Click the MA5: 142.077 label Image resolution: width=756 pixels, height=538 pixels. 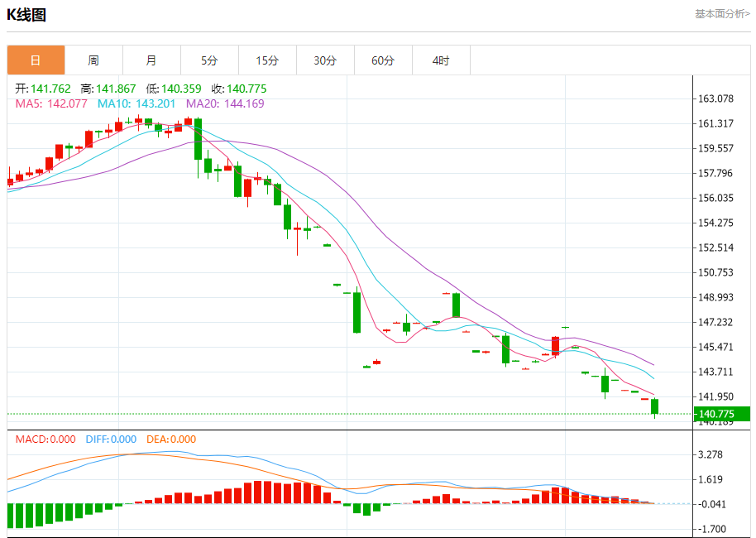tap(51, 103)
